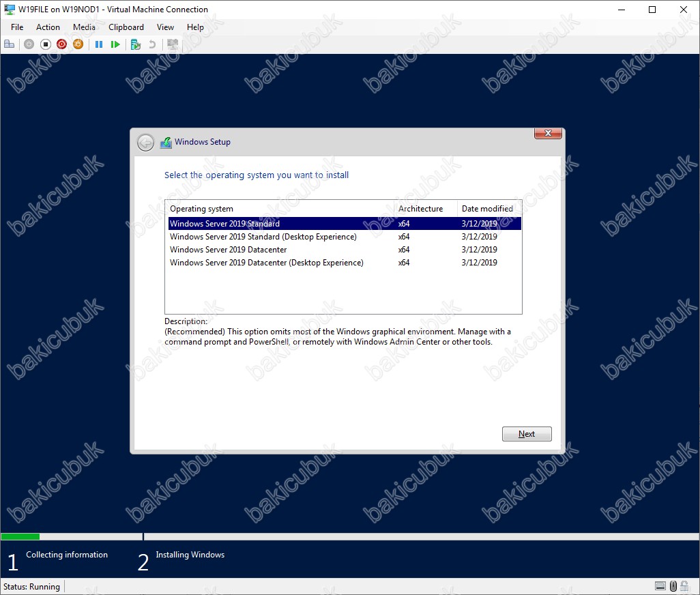Image resolution: width=700 pixels, height=595 pixels.
Task: Click the grayed-out Start power icon
Action: click(29, 44)
